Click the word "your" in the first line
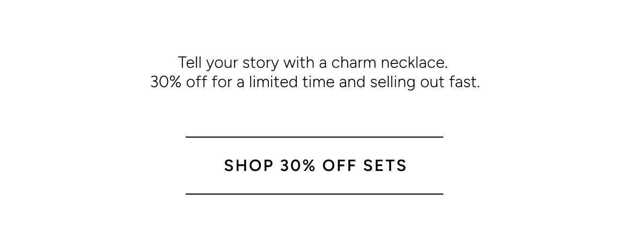 pyautogui.click(x=222, y=64)
